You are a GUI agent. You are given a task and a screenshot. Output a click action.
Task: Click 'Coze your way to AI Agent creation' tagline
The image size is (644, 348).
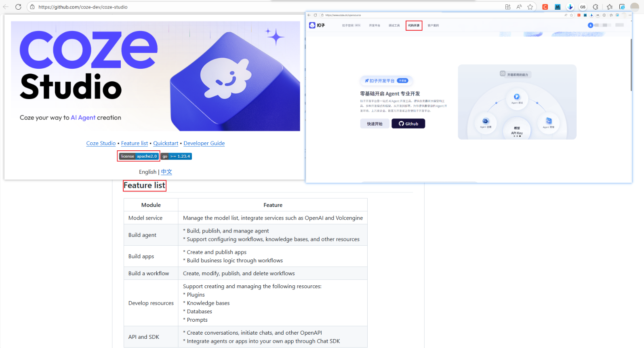[70, 118]
